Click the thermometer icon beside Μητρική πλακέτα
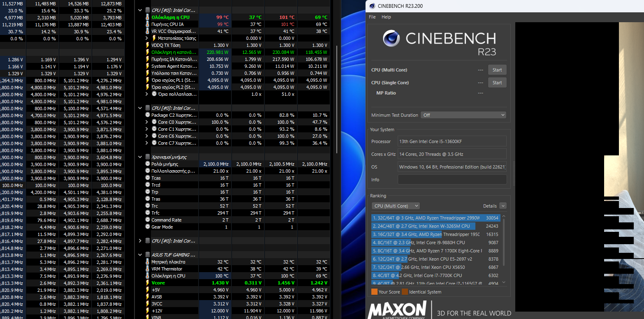 (x=148, y=262)
